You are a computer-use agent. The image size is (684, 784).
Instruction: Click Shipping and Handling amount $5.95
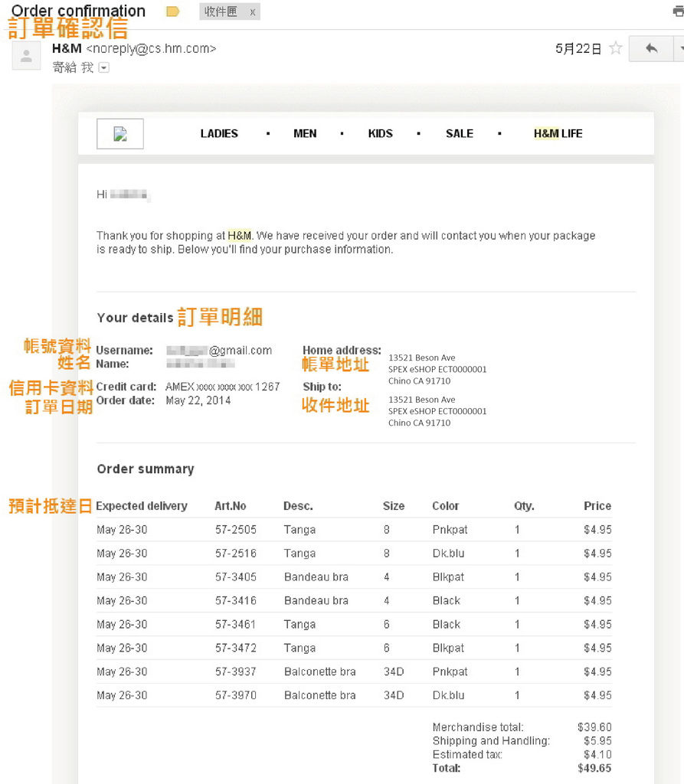click(x=597, y=741)
